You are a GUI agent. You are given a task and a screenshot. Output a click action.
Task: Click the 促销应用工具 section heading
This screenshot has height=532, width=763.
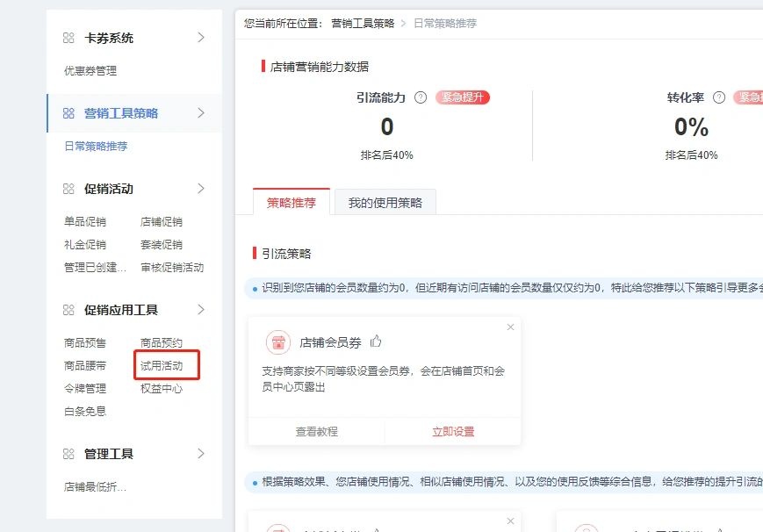(x=121, y=310)
